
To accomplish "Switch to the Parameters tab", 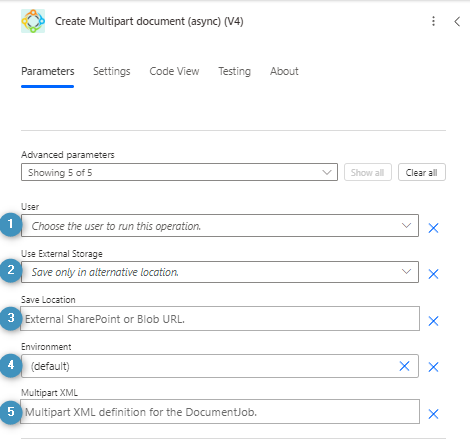I will [48, 71].
